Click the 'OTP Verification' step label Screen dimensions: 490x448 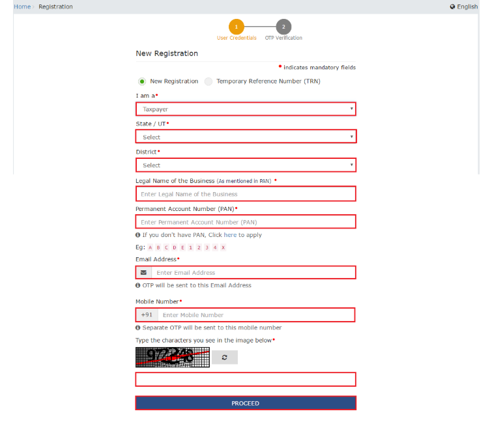coord(283,38)
